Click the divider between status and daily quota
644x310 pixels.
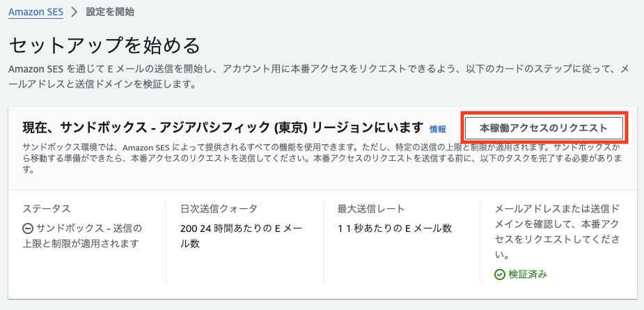click(x=166, y=242)
